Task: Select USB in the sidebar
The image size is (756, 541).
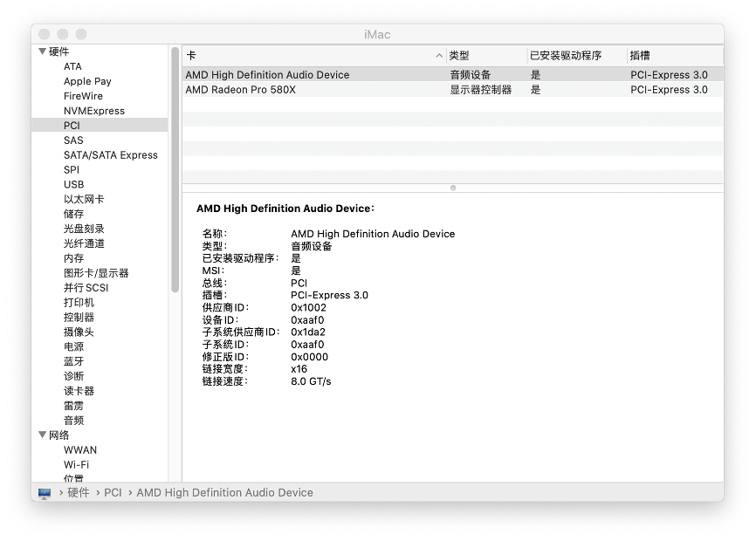Action: click(x=74, y=184)
